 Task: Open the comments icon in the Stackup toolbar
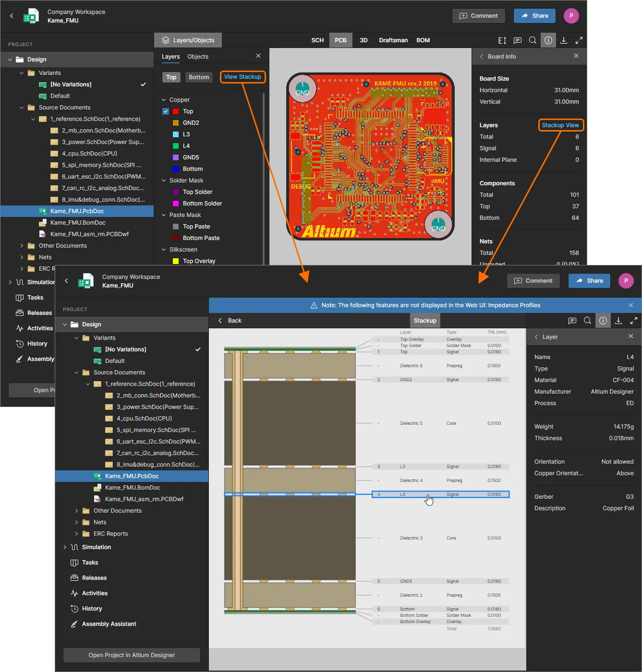[x=572, y=321]
